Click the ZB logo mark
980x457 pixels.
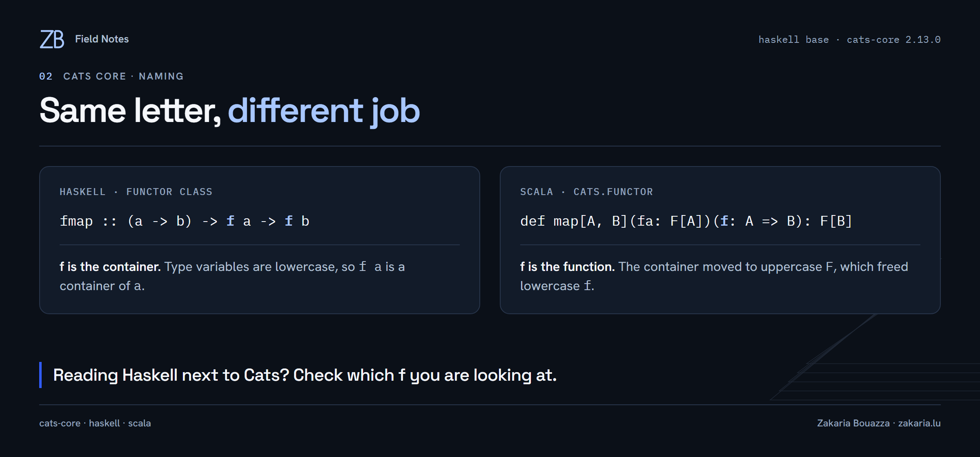52,39
